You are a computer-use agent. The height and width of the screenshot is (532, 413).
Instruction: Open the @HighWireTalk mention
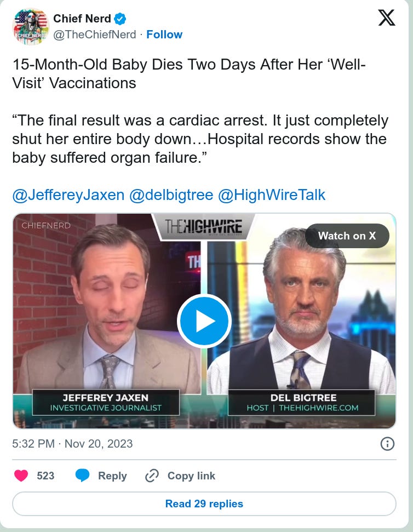pos(272,195)
